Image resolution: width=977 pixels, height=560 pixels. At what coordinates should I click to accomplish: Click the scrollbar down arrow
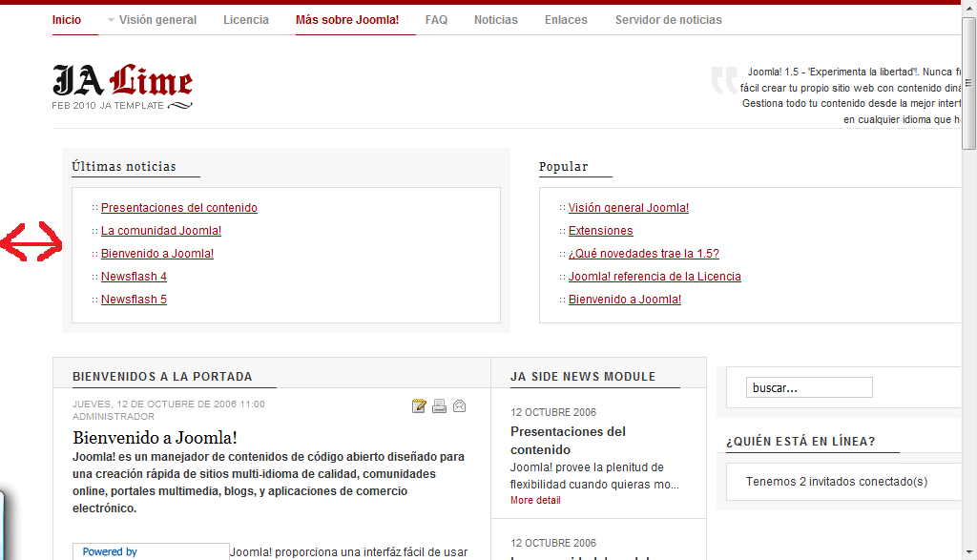click(969, 552)
